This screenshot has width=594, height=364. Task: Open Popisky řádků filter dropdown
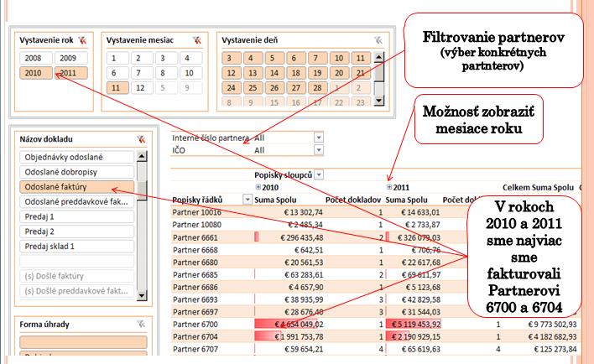[247, 200]
